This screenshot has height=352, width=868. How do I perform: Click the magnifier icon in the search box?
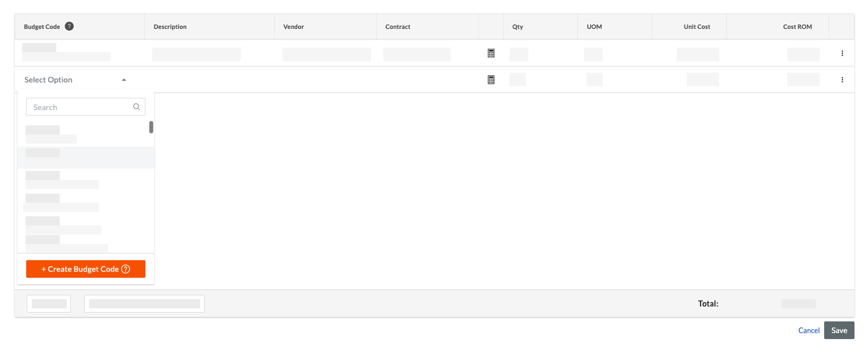click(136, 107)
